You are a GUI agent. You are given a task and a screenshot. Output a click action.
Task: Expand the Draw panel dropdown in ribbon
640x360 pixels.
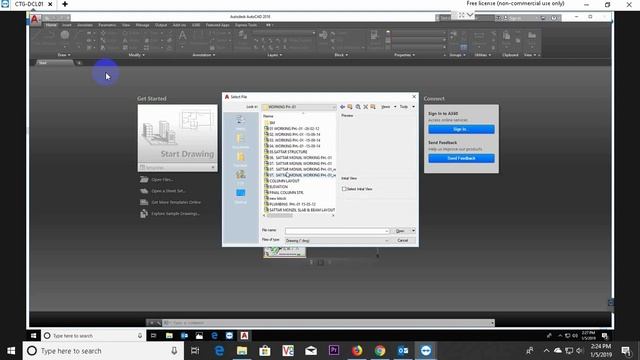pos(64,55)
